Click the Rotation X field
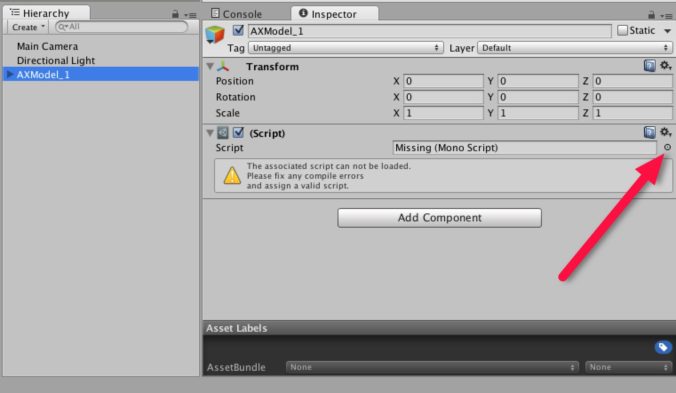 (x=443, y=97)
